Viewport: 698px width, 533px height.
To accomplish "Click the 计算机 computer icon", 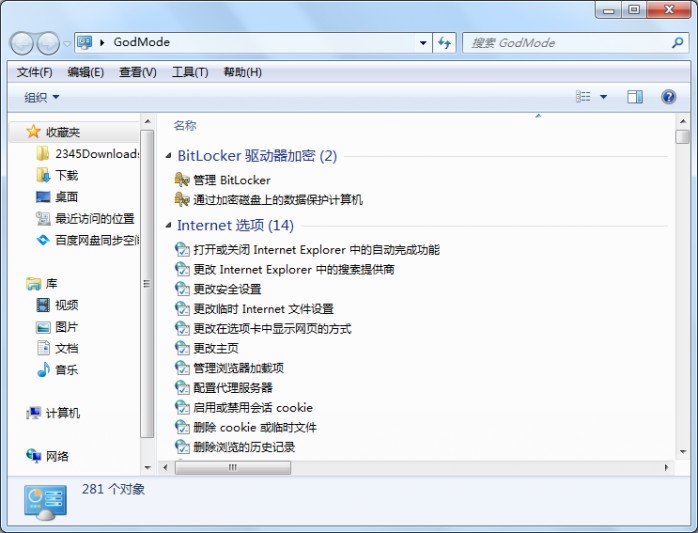I will [x=33, y=413].
